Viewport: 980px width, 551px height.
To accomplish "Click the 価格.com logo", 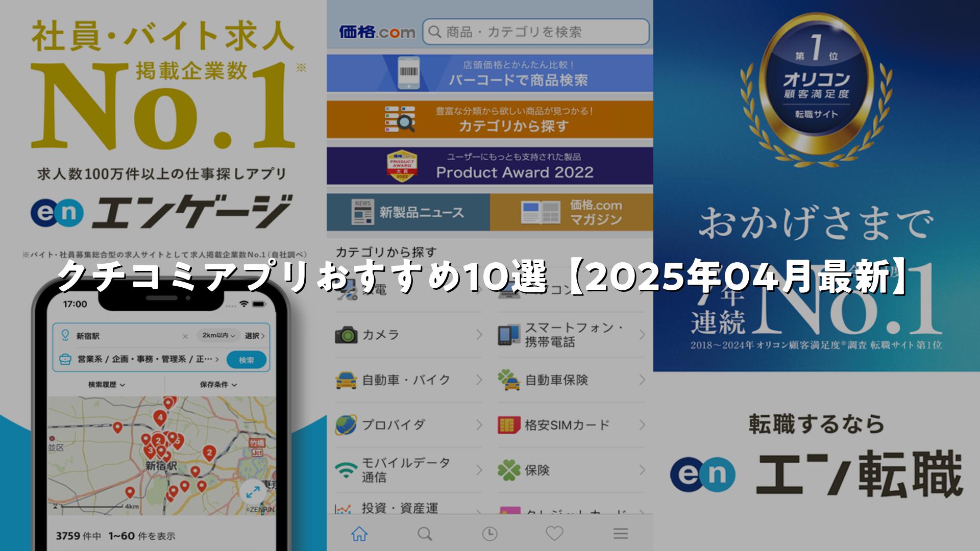I will click(377, 32).
